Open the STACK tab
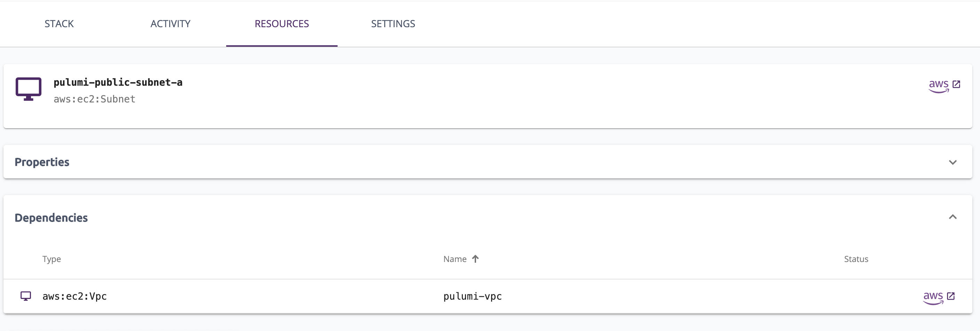Viewport: 980px width, 331px height. pos(59,24)
